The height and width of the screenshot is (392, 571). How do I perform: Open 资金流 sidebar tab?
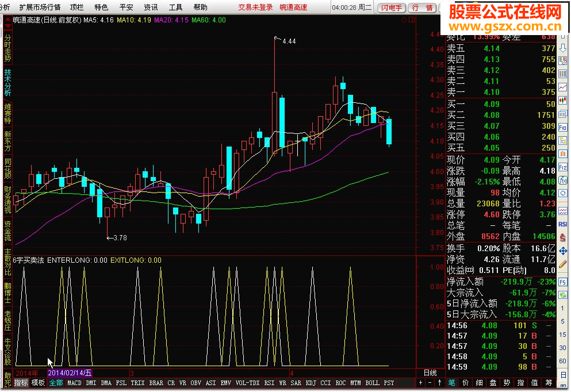click(7, 230)
